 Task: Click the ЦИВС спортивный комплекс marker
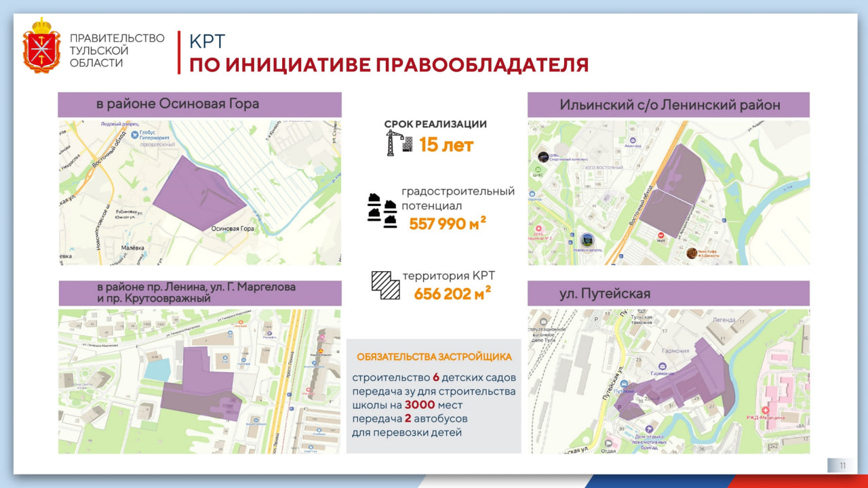coord(542,157)
